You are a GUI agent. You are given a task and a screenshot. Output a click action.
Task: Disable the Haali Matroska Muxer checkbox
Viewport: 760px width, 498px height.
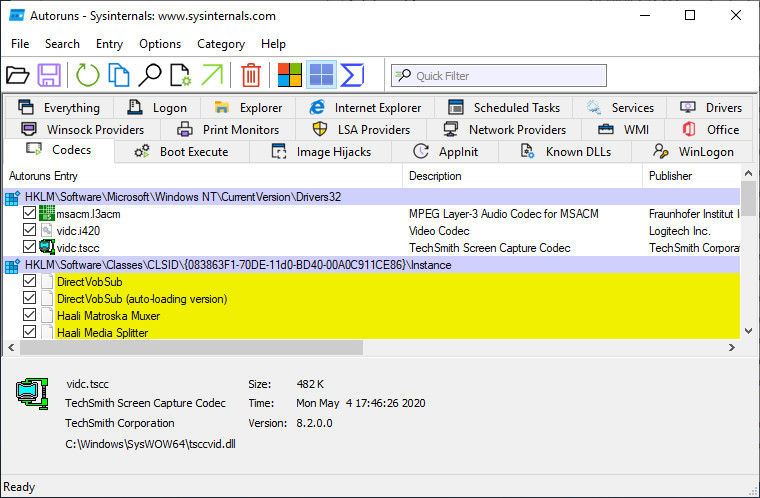(29, 316)
